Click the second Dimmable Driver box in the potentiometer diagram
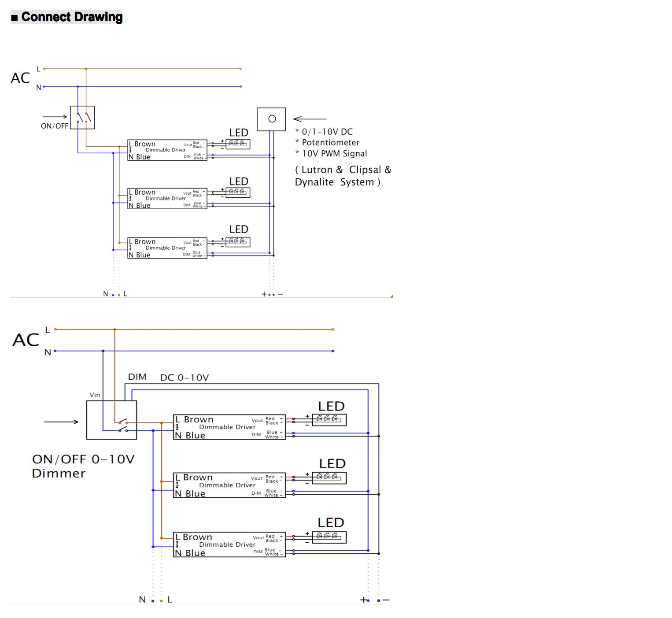 pyautogui.click(x=167, y=199)
